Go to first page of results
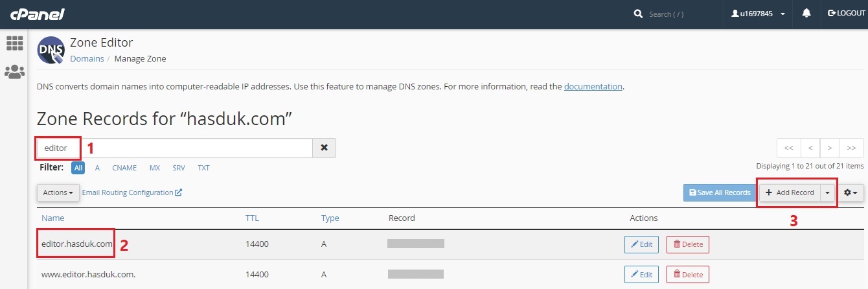The image size is (868, 289). pyautogui.click(x=788, y=148)
